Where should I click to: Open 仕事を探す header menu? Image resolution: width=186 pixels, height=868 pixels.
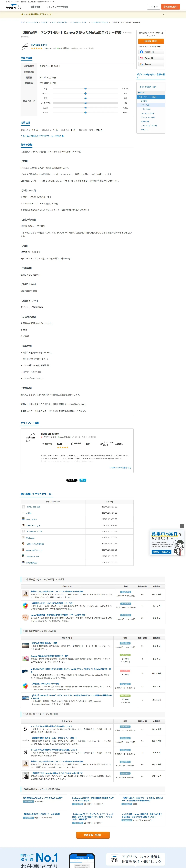tap(35, 7)
